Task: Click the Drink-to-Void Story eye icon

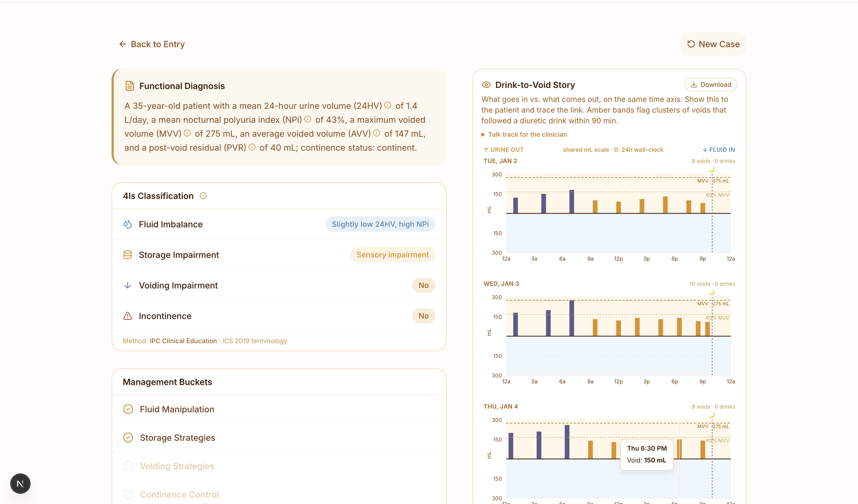Action: click(486, 85)
